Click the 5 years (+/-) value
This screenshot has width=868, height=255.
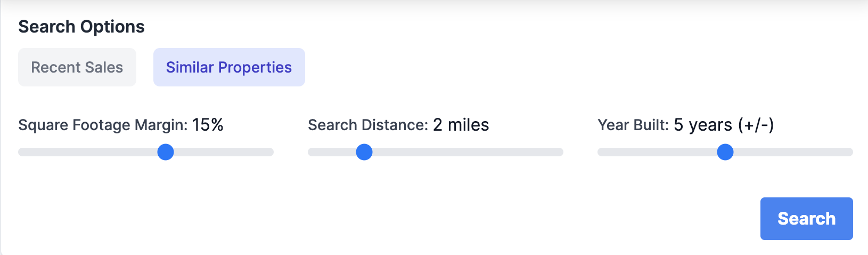[724, 125]
